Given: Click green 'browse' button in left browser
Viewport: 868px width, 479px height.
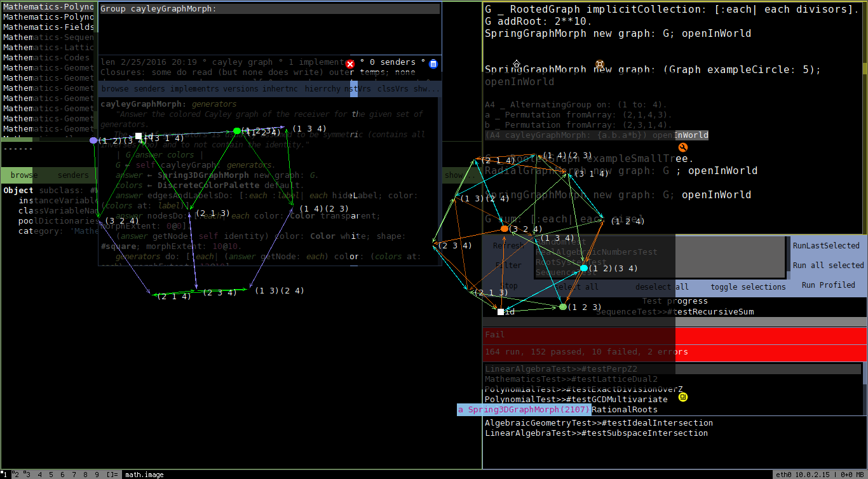Looking at the screenshot, I should click(x=24, y=175).
